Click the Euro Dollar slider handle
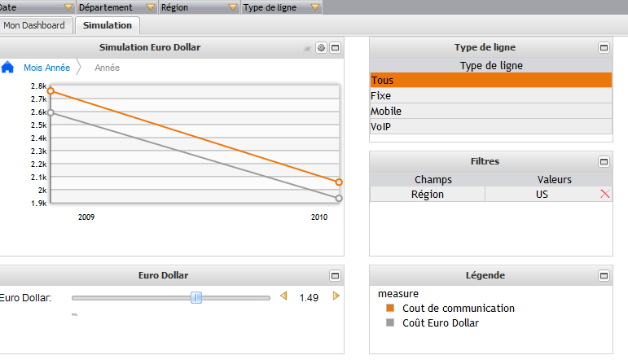Image resolution: width=628 pixels, height=364 pixels. click(196, 298)
